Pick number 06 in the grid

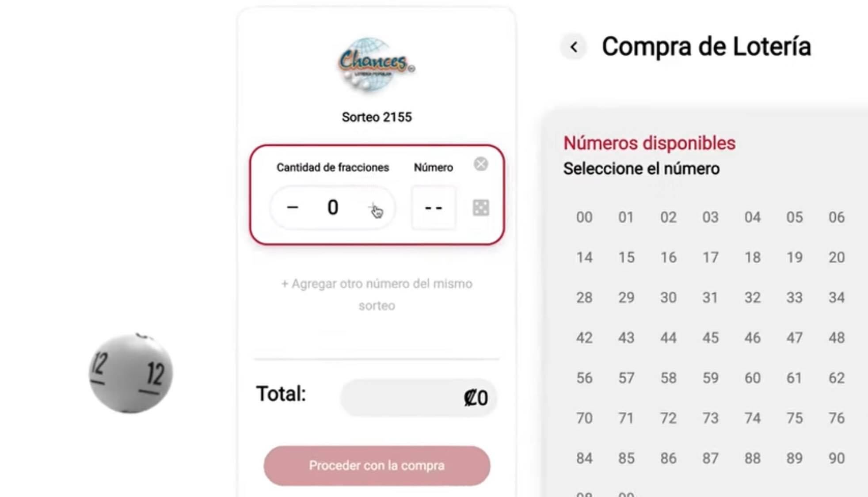pos(836,217)
